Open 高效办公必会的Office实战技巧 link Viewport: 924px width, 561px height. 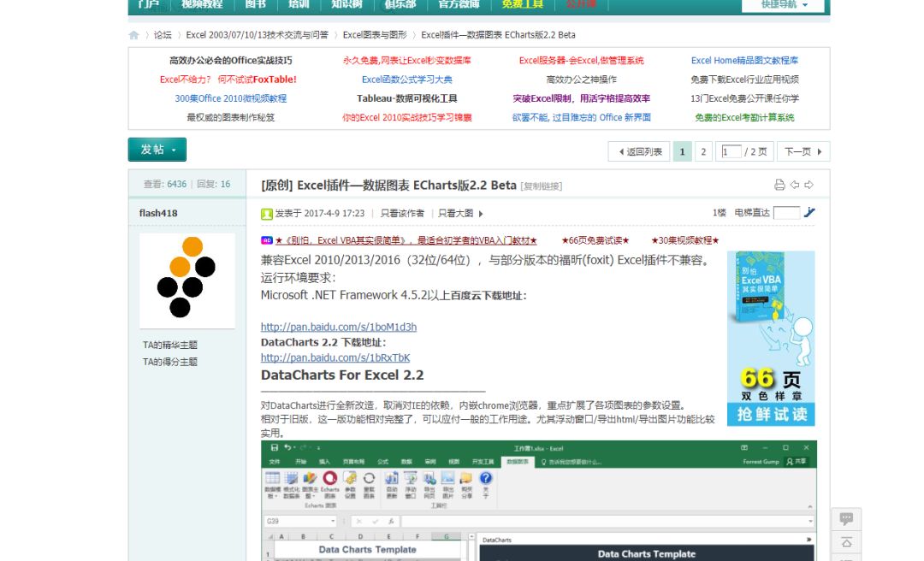(x=231, y=61)
